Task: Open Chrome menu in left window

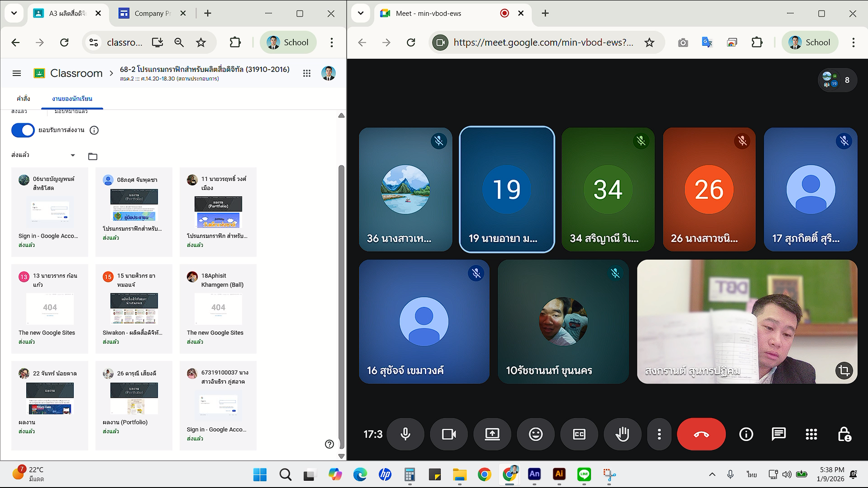Action: (332, 42)
